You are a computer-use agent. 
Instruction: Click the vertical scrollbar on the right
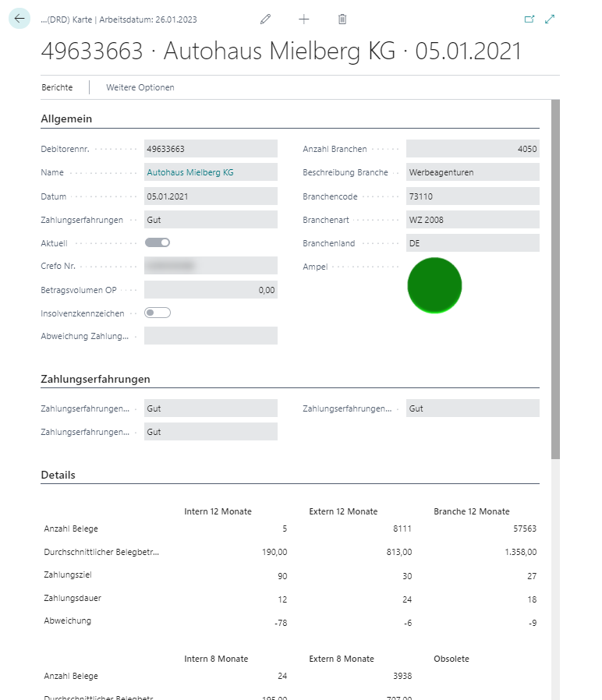point(555,279)
